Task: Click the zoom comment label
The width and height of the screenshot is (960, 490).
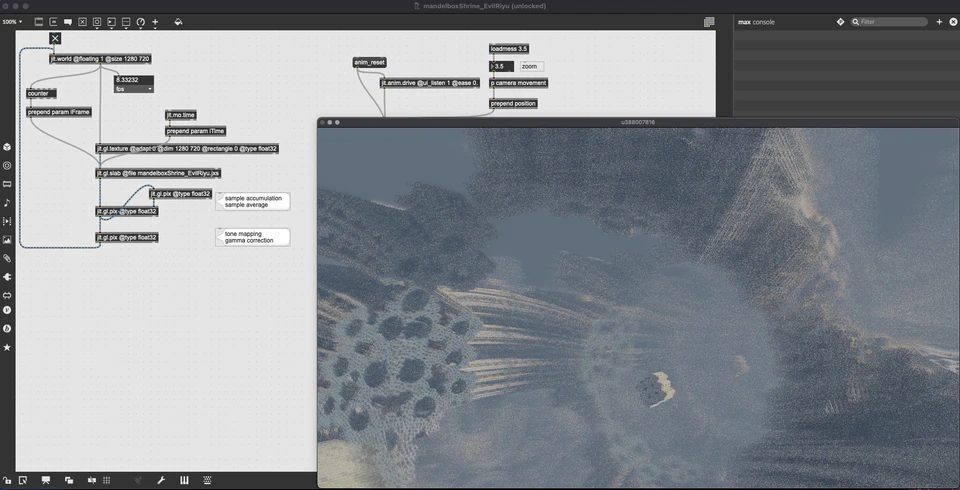Action: click(x=531, y=66)
